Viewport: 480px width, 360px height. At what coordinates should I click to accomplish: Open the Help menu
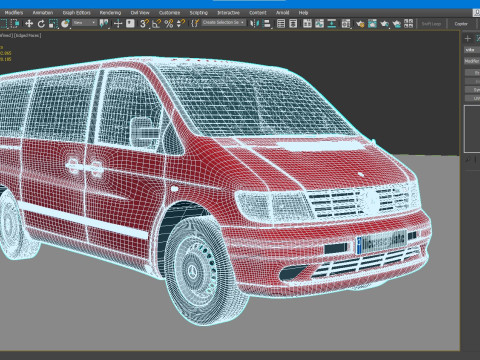click(x=303, y=13)
